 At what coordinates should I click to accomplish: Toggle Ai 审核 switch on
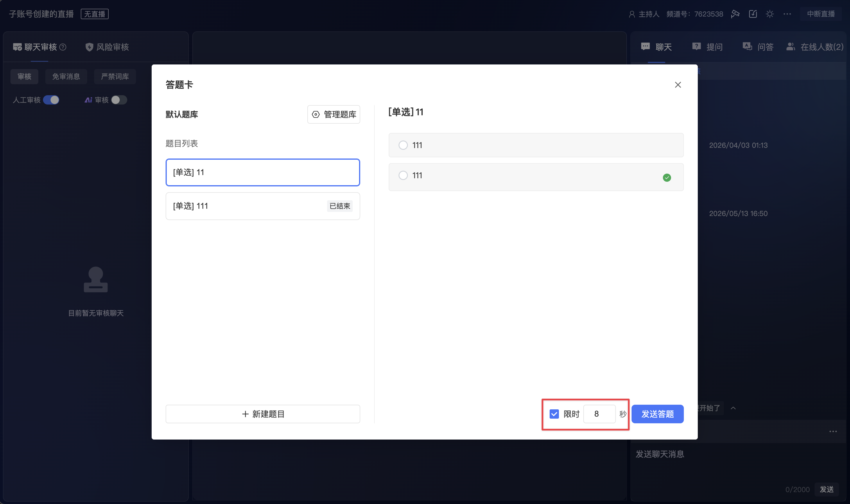pos(119,100)
